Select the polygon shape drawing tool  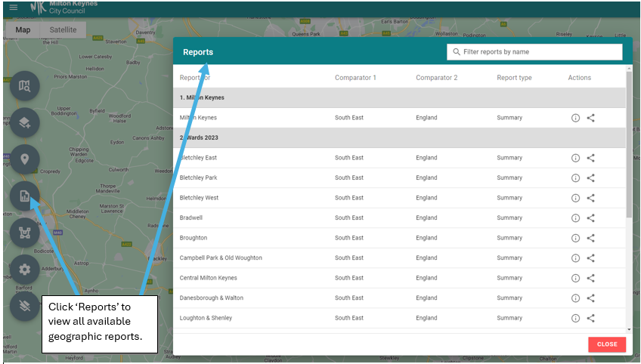coord(25,233)
